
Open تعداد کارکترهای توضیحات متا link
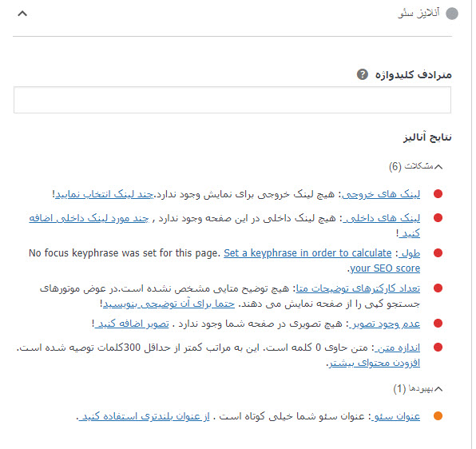click(x=358, y=288)
